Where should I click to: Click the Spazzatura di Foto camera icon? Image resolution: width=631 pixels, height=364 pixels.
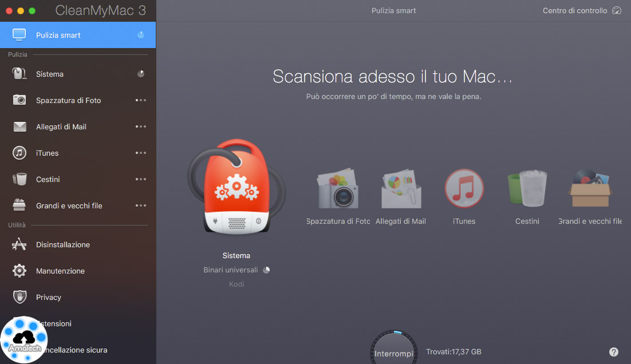click(338, 189)
